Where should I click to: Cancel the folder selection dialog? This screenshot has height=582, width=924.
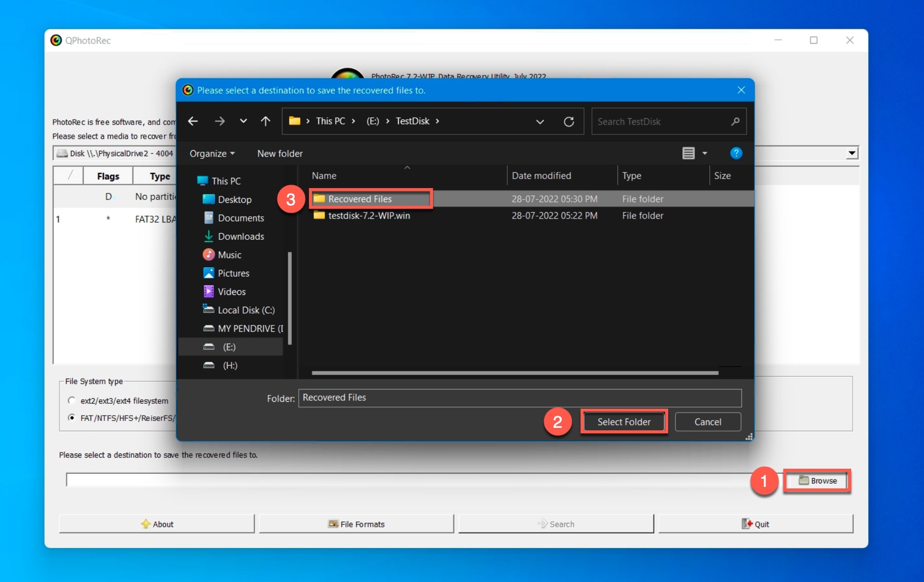708,422
